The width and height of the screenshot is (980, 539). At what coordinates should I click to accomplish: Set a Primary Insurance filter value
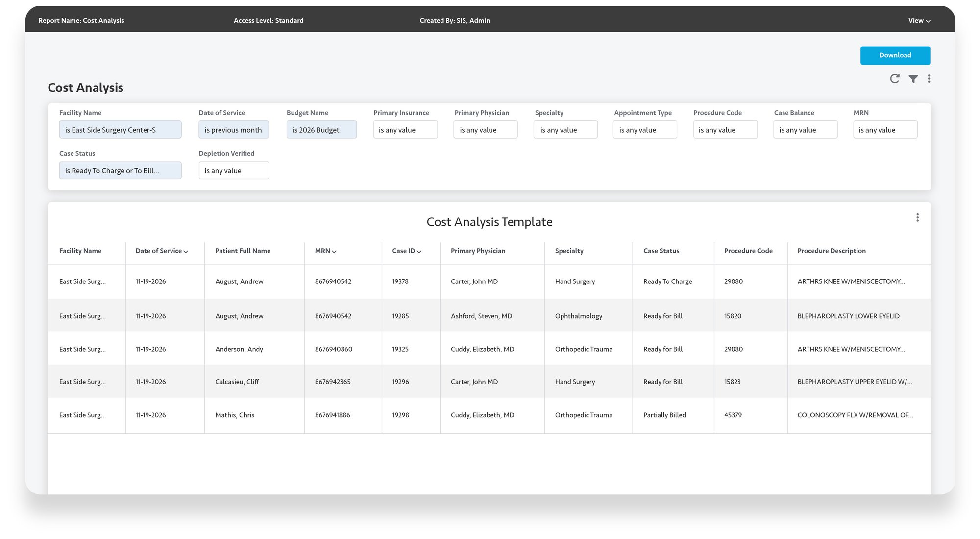point(405,129)
